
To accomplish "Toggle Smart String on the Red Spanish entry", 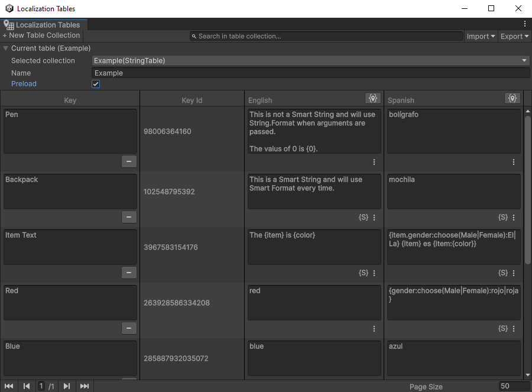I will [502, 328].
